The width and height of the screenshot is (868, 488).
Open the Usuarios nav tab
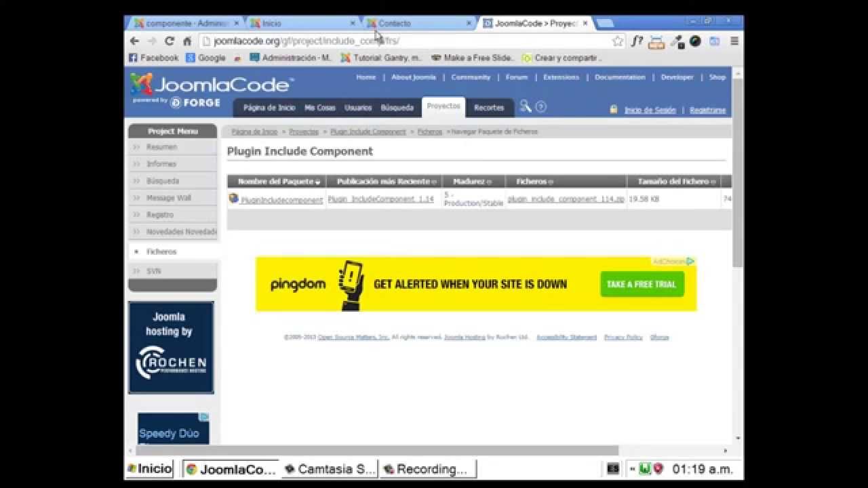pos(357,108)
